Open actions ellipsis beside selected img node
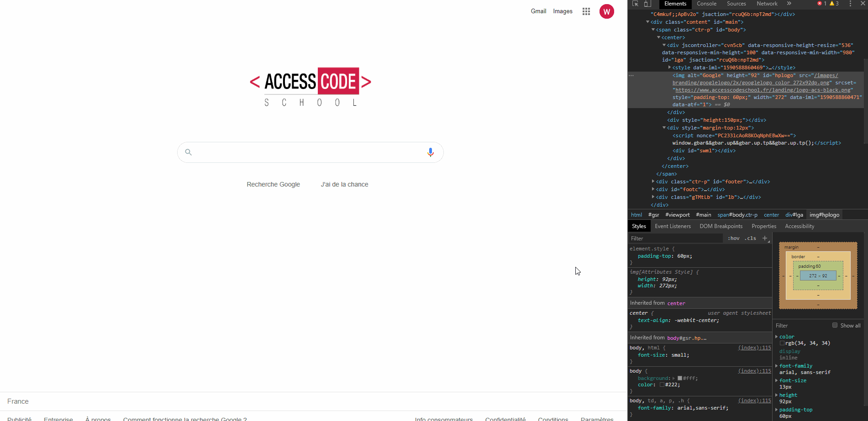868x421 pixels. [x=631, y=75]
